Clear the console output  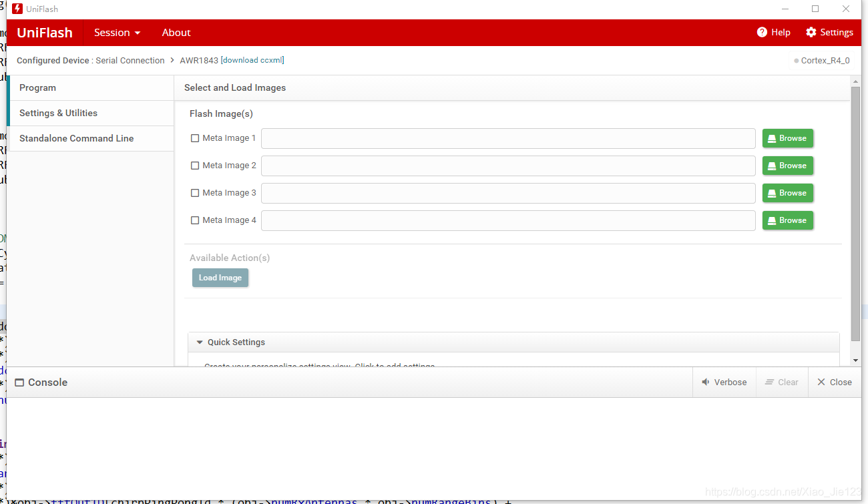tap(782, 383)
